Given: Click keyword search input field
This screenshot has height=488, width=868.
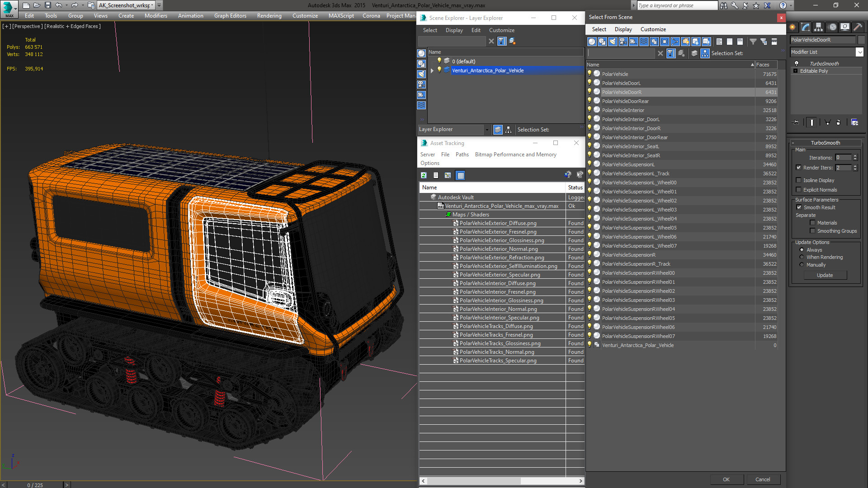Looking at the screenshot, I should coord(677,5).
